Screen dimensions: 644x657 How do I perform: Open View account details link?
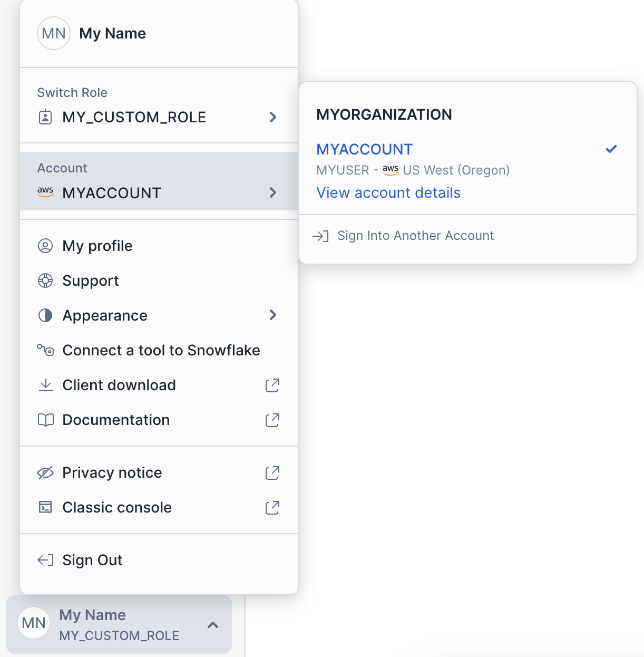pyautogui.click(x=388, y=193)
